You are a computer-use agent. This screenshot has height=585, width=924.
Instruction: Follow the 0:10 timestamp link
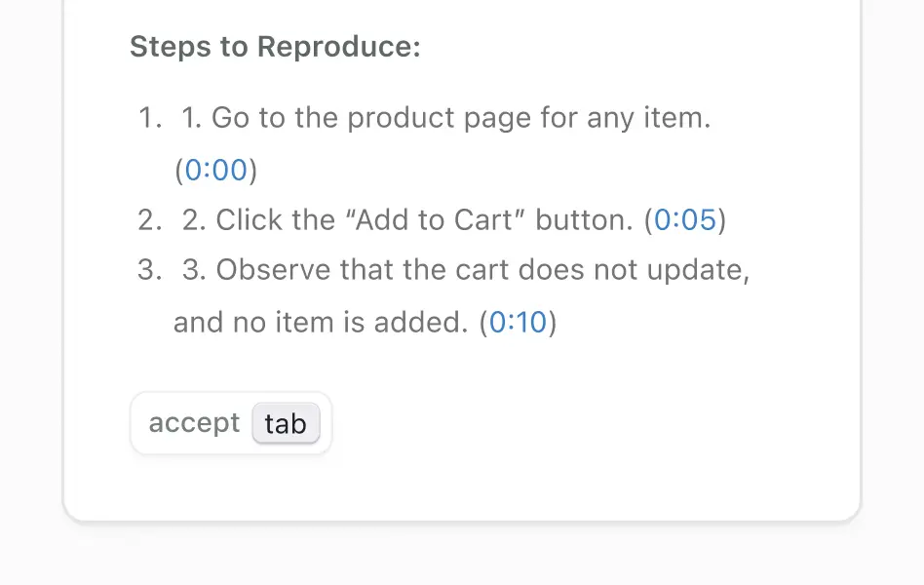coord(518,322)
